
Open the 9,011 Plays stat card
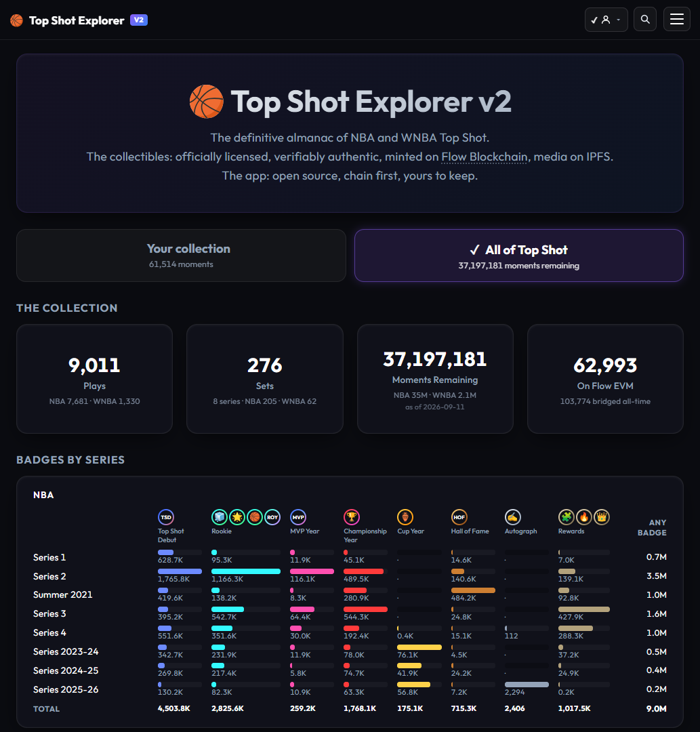coord(95,379)
